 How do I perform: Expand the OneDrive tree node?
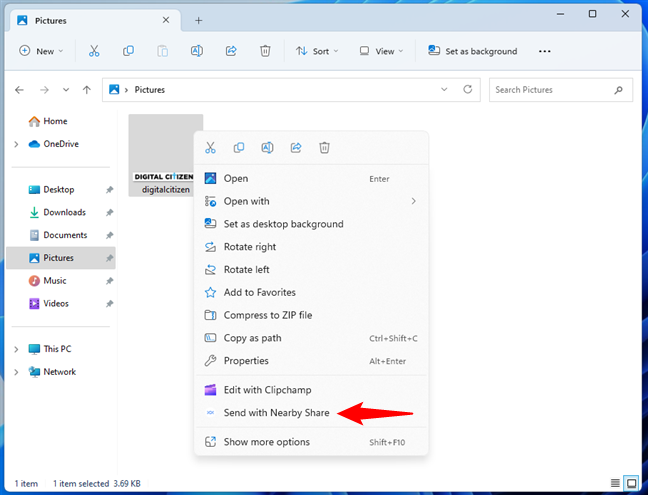[x=16, y=144]
